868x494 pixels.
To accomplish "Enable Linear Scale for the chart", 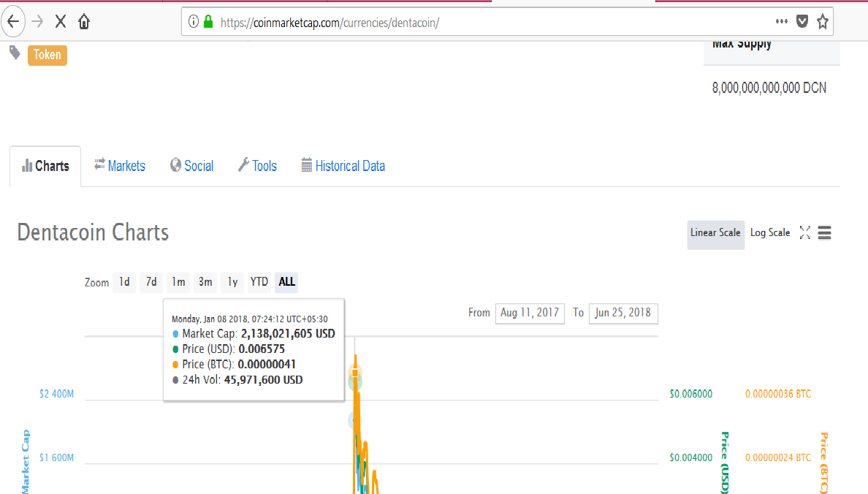I will (715, 233).
